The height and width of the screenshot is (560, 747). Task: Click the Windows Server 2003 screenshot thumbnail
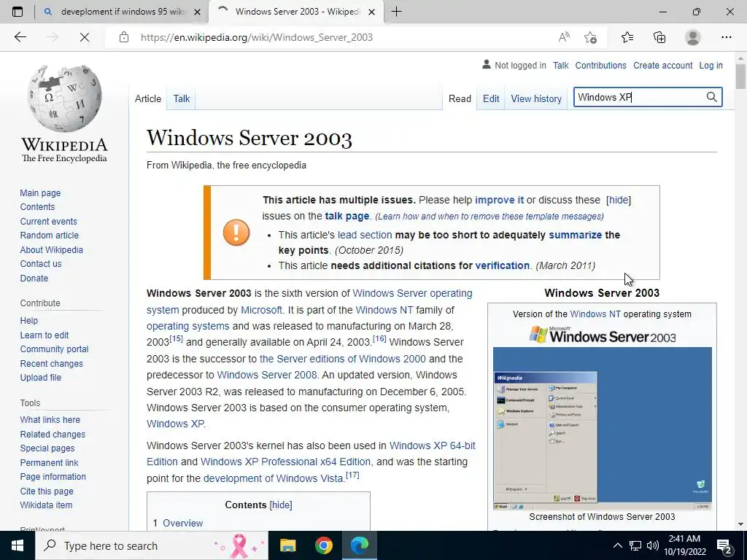point(602,429)
